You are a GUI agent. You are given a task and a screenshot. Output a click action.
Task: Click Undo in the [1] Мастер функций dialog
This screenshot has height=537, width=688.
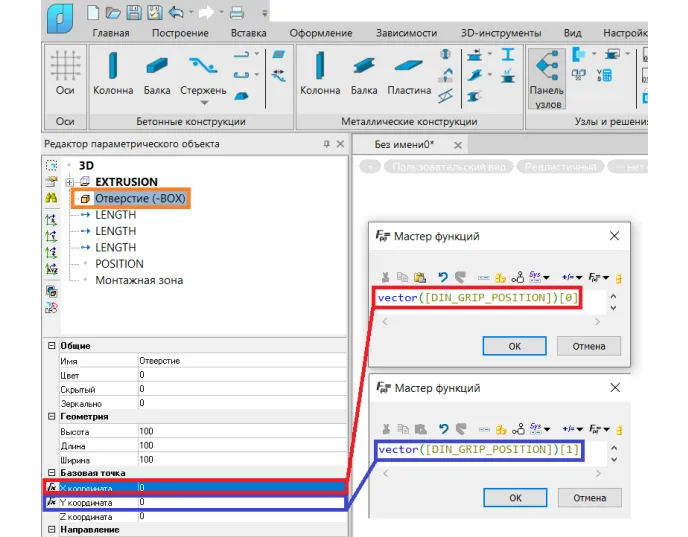[444, 429]
